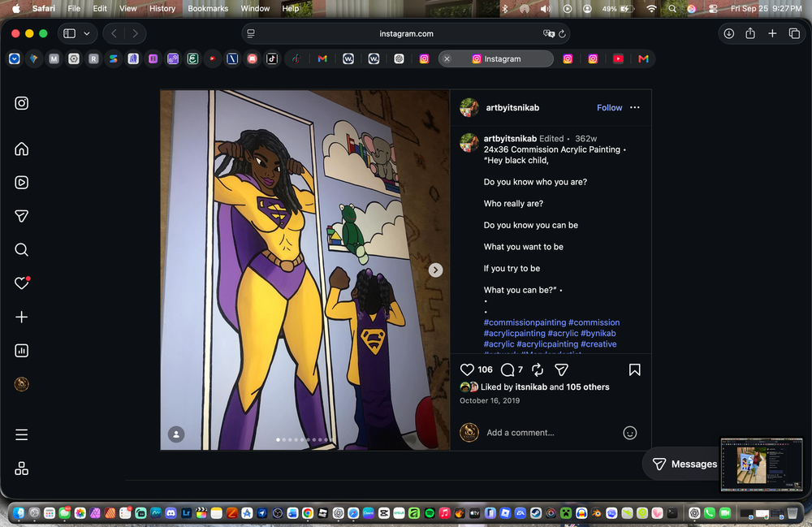Open Search magnifier in Instagram sidebar
Image resolution: width=812 pixels, height=527 pixels.
click(21, 249)
